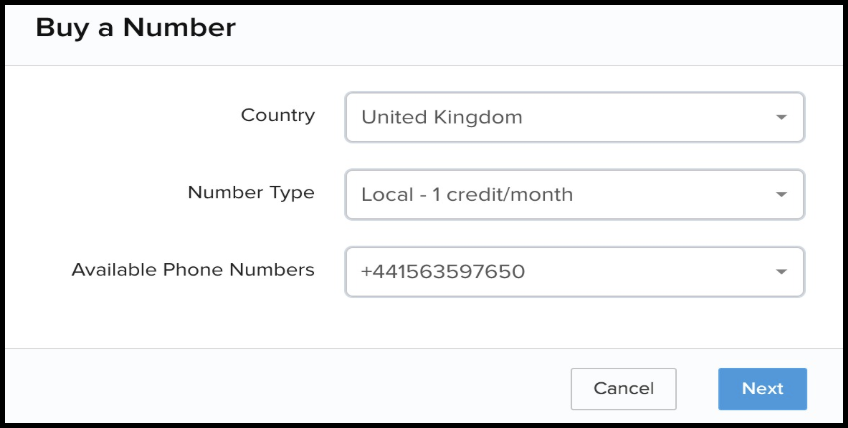
Task: Open the Country combo box
Action: click(x=574, y=117)
